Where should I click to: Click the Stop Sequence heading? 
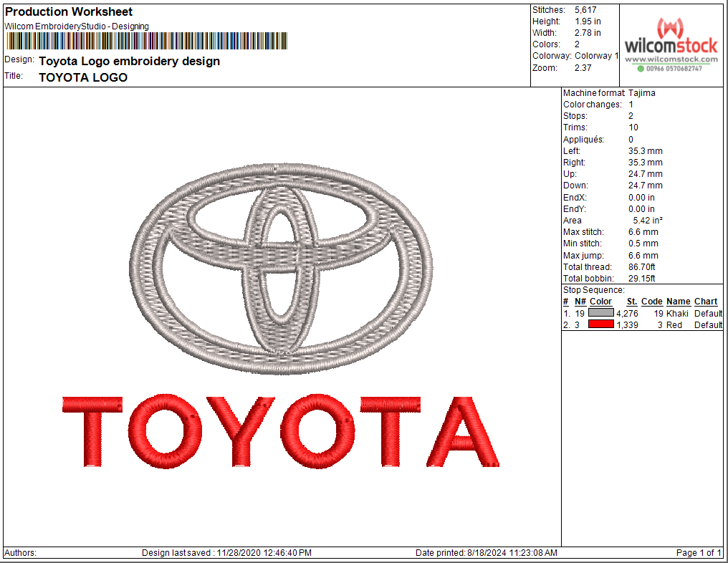[x=594, y=290]
